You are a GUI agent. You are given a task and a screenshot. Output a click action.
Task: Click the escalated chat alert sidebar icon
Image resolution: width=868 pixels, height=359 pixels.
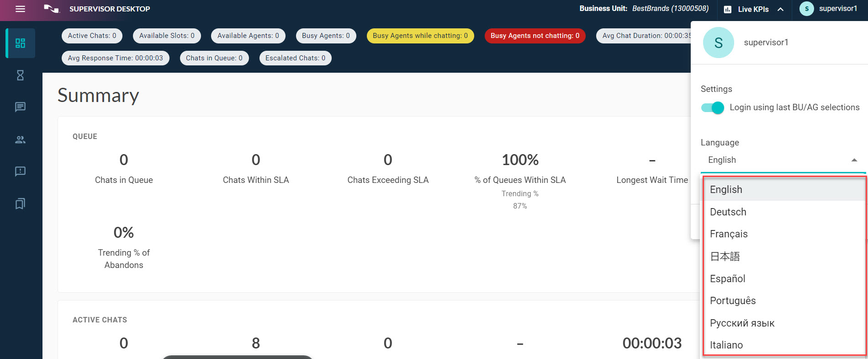pos(20,171)
